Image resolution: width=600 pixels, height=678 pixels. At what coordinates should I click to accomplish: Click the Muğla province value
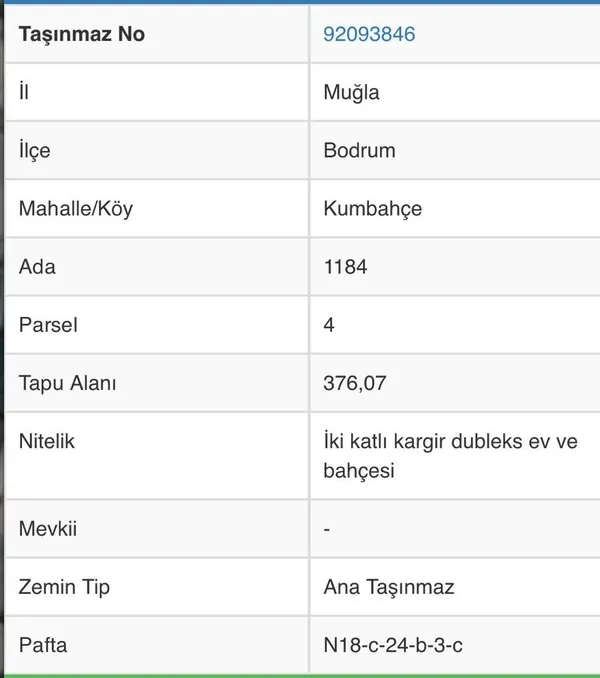click(351, 93)
